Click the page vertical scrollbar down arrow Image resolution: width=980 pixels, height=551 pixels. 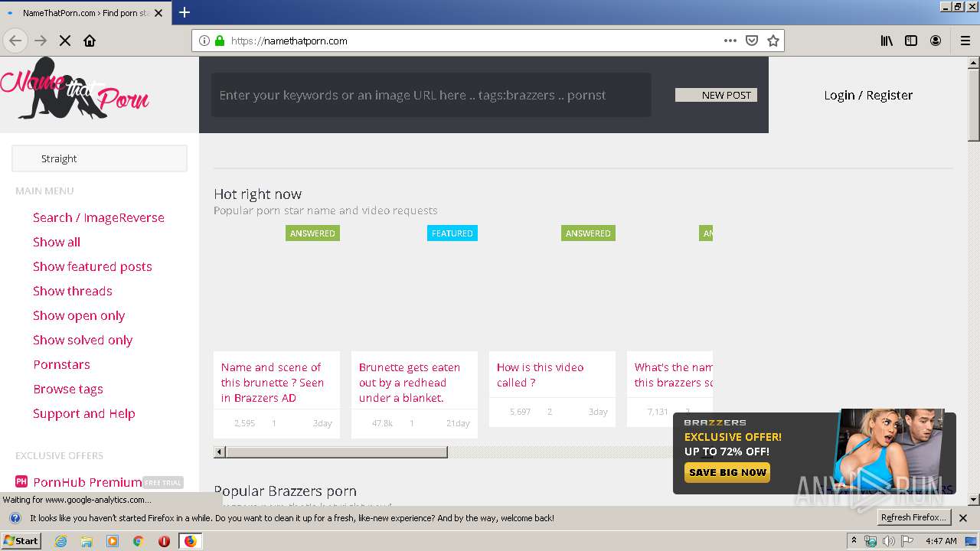tap(974, 500)
